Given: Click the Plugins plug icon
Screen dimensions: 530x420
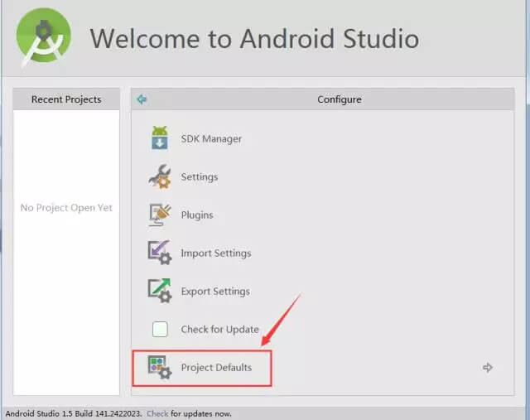Looking at the screenshot, I should 160,215.
